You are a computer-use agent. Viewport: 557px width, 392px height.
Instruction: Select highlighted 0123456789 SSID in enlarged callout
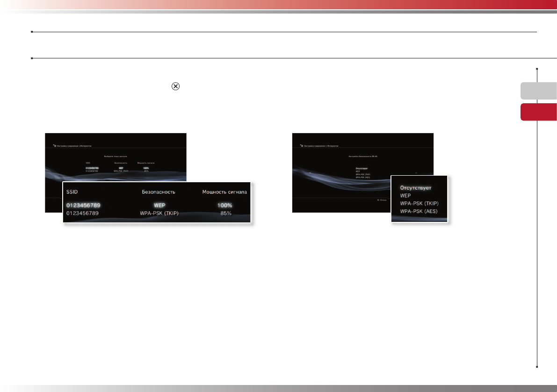click(83, 205)
